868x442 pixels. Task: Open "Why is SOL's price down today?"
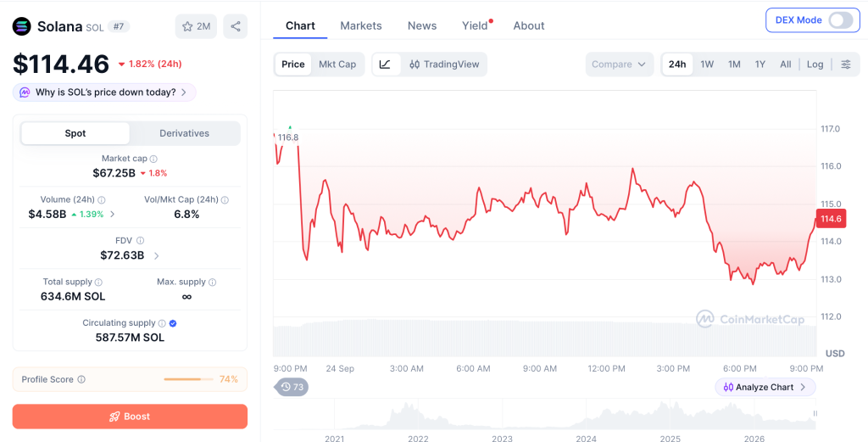tap(104, 92)
